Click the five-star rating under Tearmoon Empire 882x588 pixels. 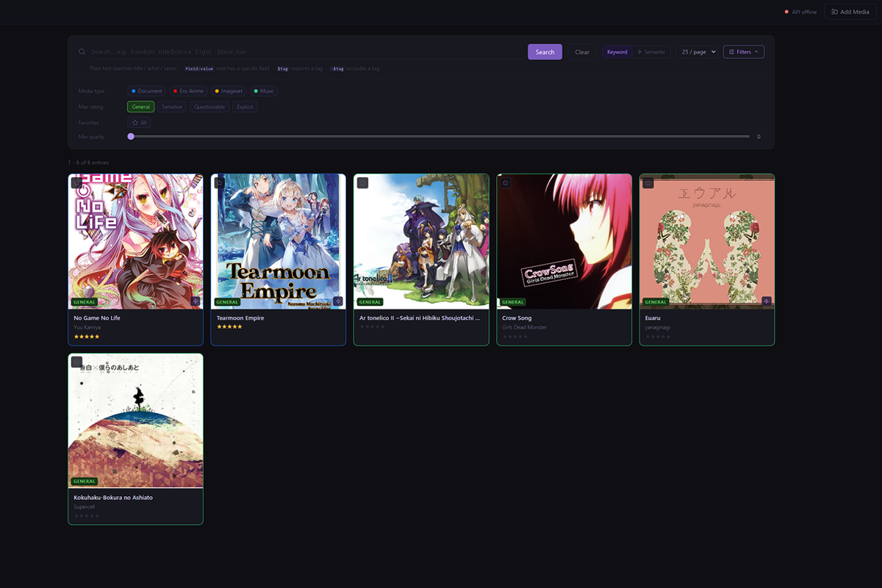point(229,326)
